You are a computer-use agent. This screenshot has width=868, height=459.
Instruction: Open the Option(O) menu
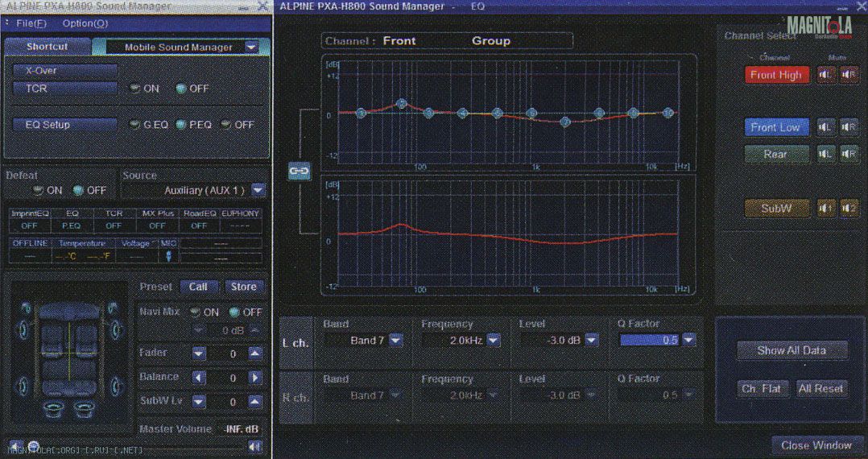85,24
